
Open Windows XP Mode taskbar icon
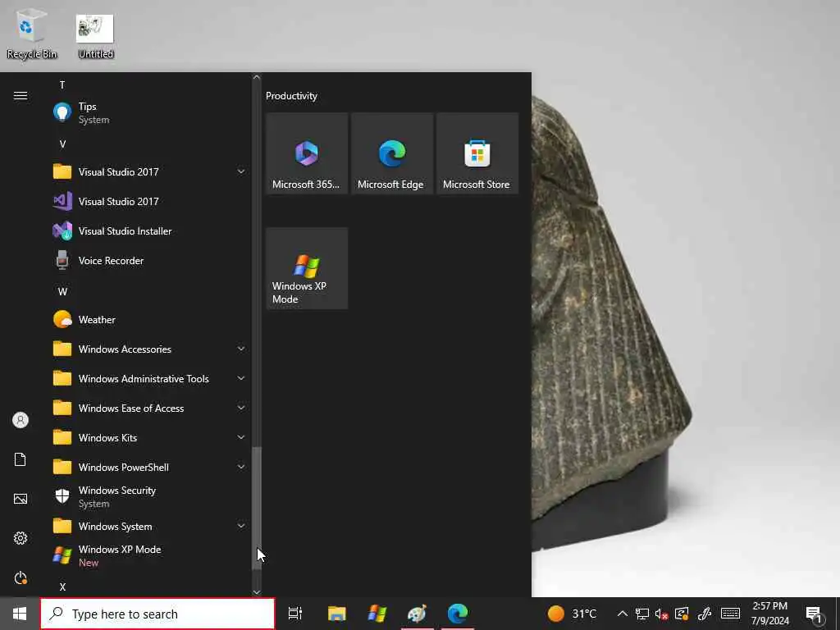tap(377, 614)
